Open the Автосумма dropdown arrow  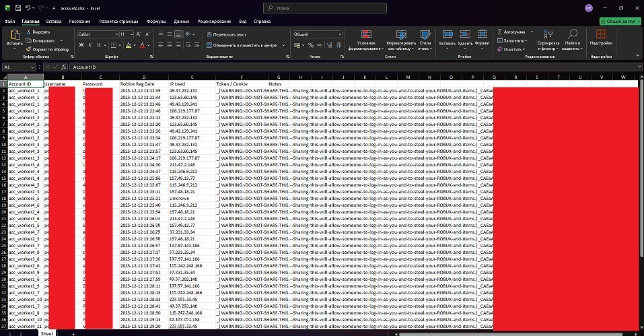pyautogui.click(x=532, y=32)
